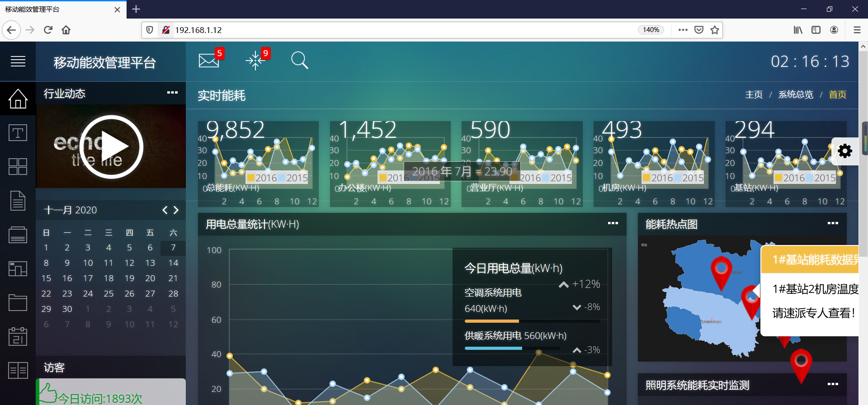Open the 能耗热点图 panel three-dots menu
Image resolution: width=868 pixels, height=405 pixels.
click(x=833, y=223)
